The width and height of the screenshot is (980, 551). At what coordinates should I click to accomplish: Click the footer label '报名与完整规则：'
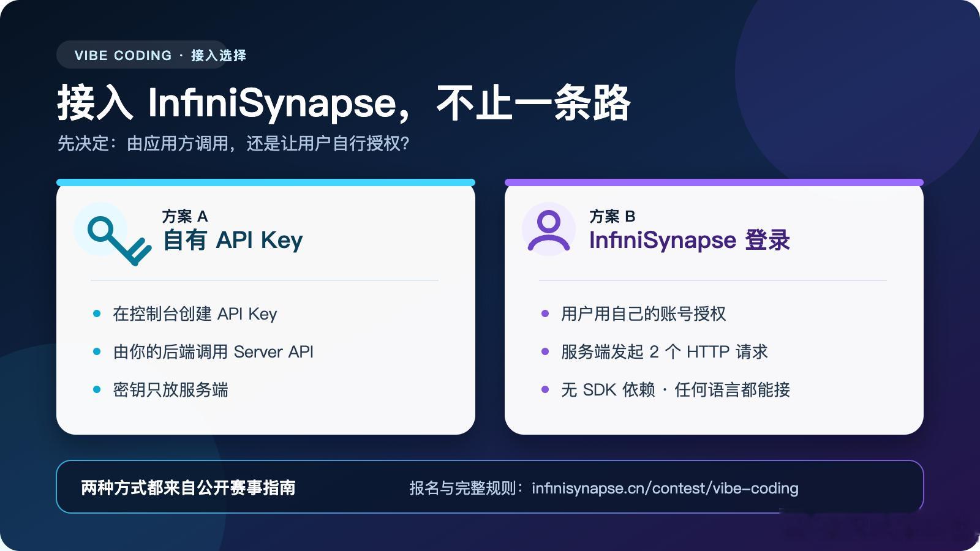tap(467, 488)
